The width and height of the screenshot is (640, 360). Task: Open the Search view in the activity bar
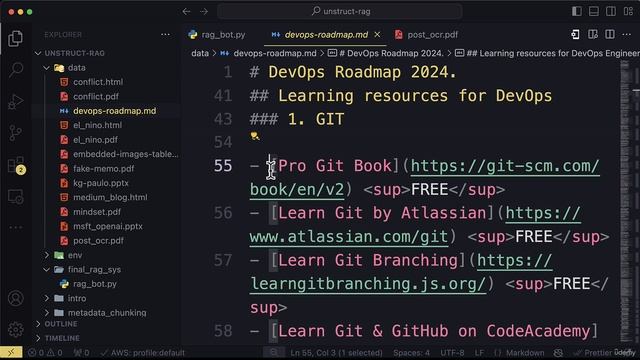tap(16, 70)
